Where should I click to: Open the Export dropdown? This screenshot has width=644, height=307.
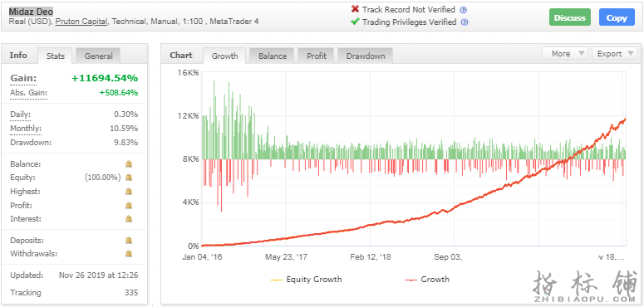(x=614, y=54)
